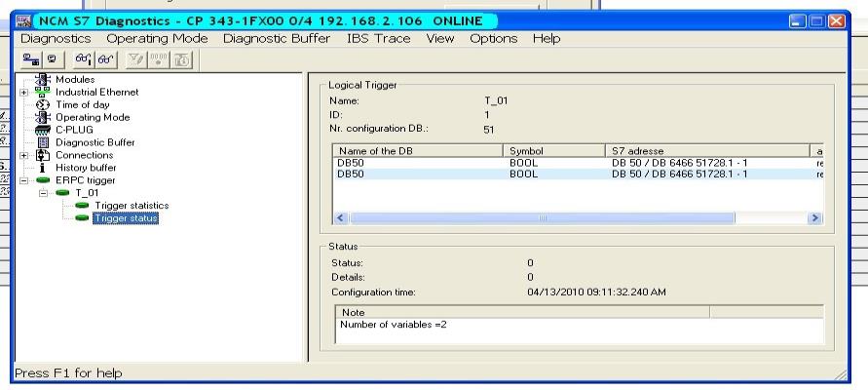Viewport: 868px width, 390px height.
Task: Select Trigger status in the tree
Action: coord(127,218)
